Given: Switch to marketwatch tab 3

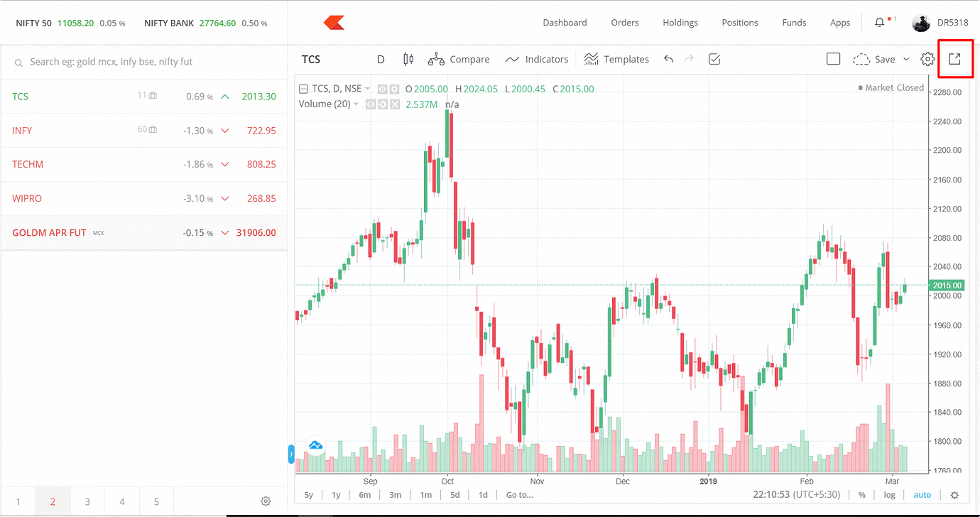Looking at the screenshot, I should 87,501.
